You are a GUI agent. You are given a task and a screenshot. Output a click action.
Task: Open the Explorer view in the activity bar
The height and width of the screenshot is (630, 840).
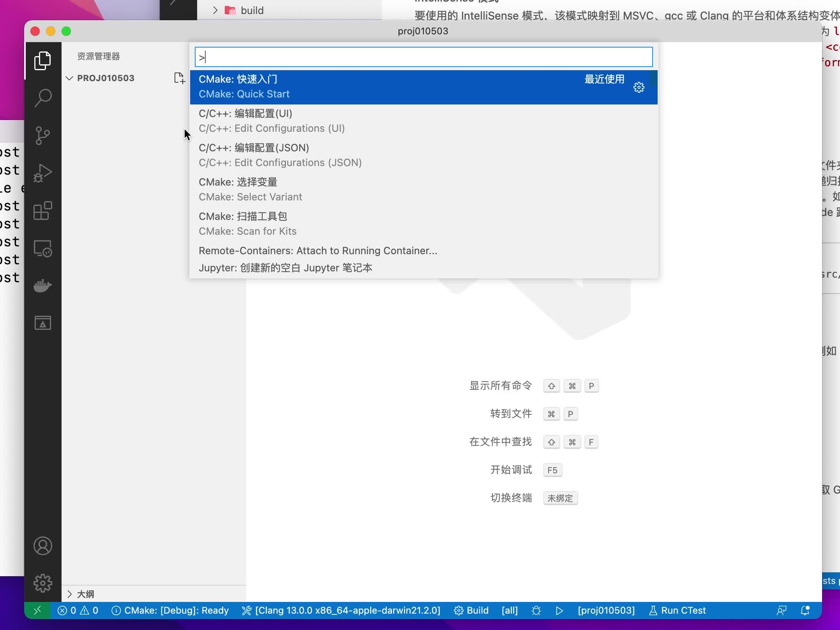(x=43, y=60)
